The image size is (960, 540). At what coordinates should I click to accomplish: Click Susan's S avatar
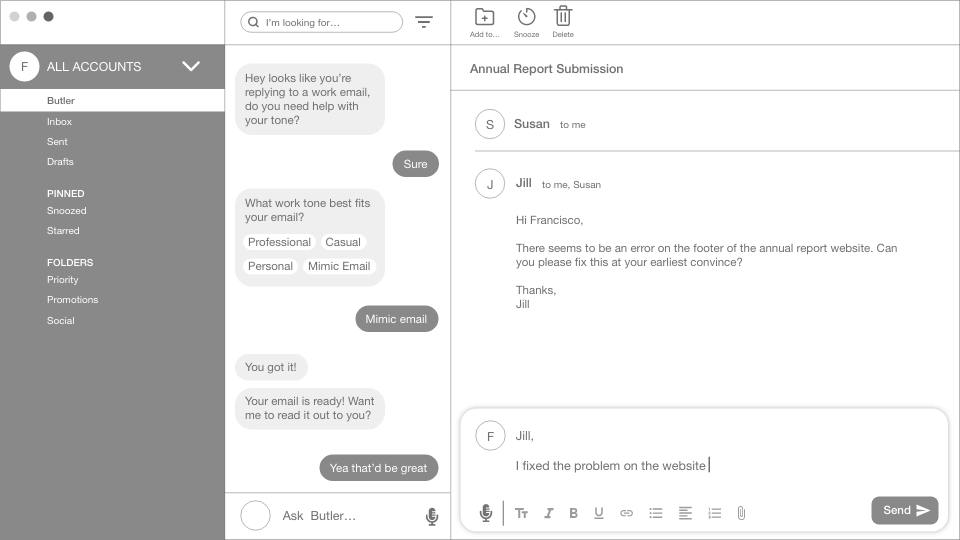(490, 124)
